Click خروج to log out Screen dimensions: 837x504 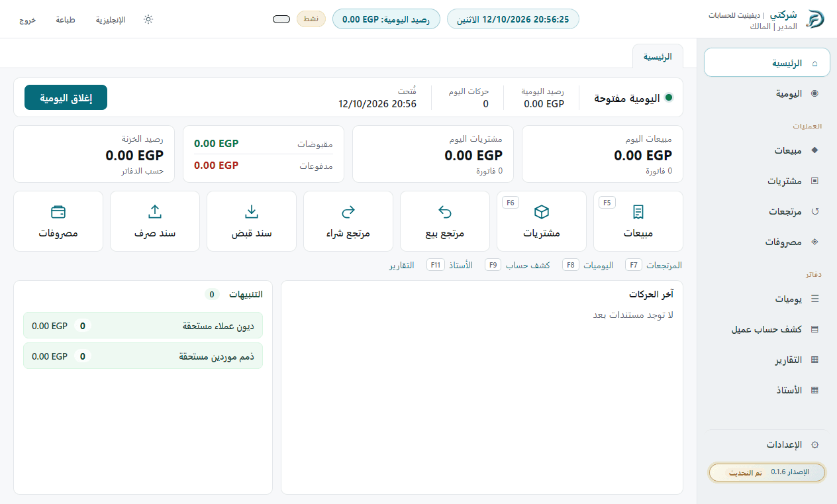coord(28,20)
